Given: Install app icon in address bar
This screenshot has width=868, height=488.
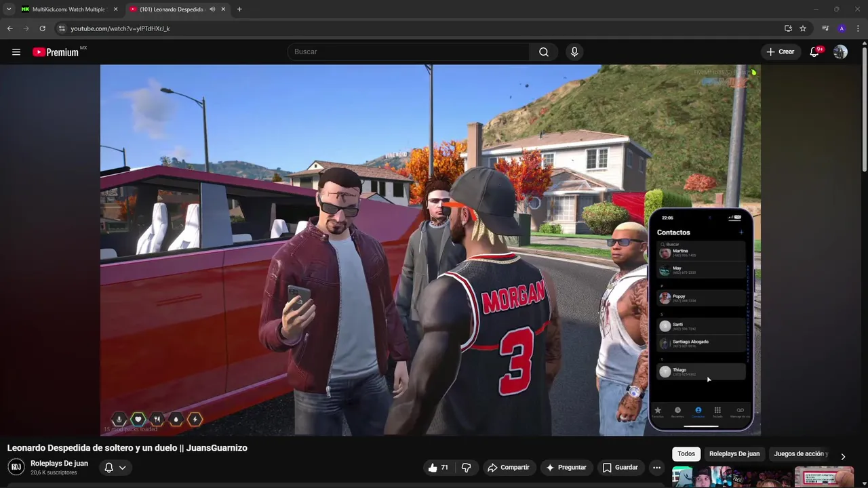Looking at the screenshot, I should coord(788,28).
